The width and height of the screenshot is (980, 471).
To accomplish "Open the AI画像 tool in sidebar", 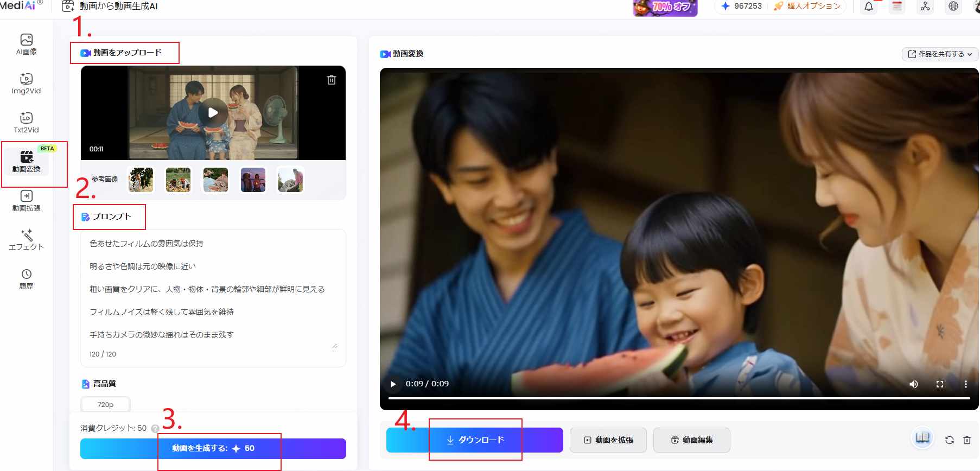I will tap(26, 44).
